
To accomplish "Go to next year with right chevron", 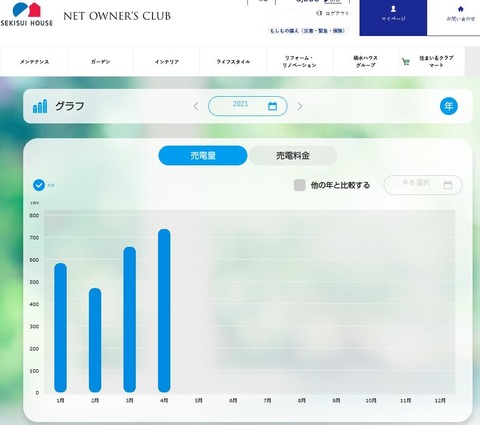I will point(300,106).
